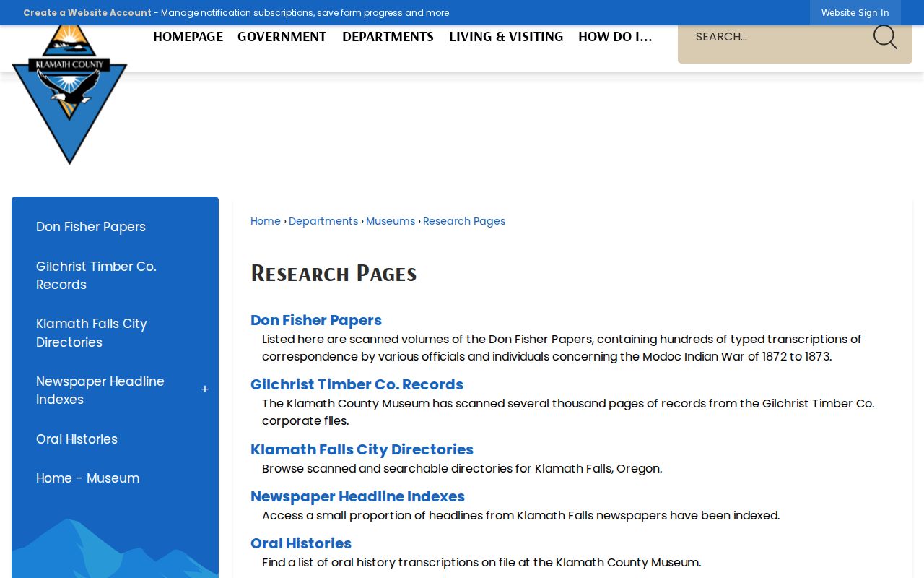Click the Klamath County logo
Screen dimensions: 924x578
coord(69,94)
